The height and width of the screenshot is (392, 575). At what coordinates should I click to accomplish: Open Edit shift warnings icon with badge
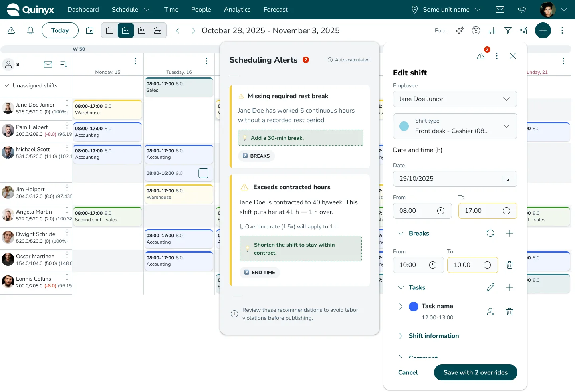(x=482, y=55)
